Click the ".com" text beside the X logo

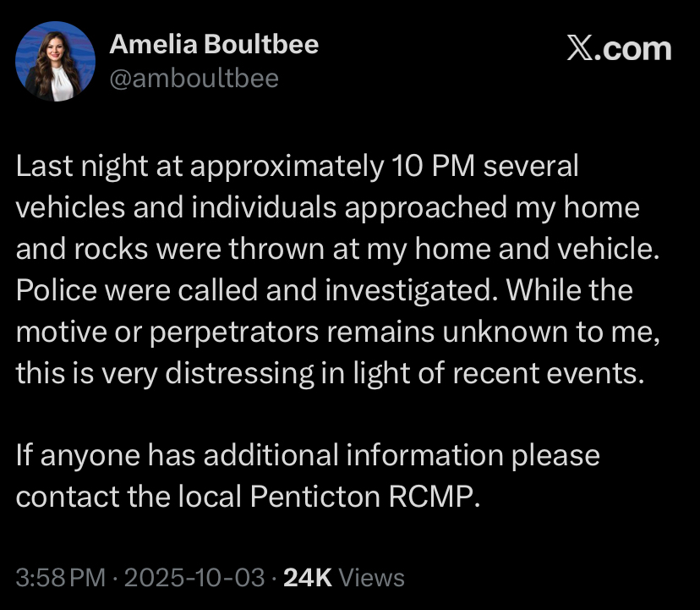(634, 48)
